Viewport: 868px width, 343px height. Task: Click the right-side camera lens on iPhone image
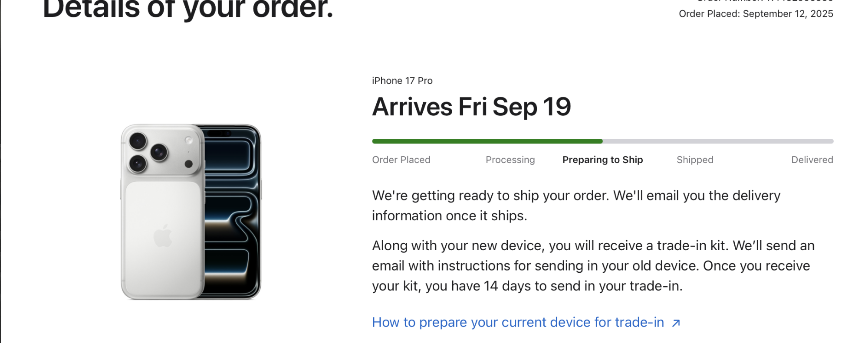(x=159, y=152)
